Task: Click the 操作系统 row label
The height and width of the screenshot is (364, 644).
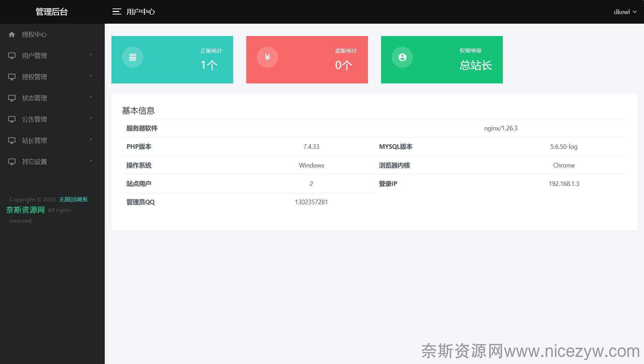Action: 139,165
